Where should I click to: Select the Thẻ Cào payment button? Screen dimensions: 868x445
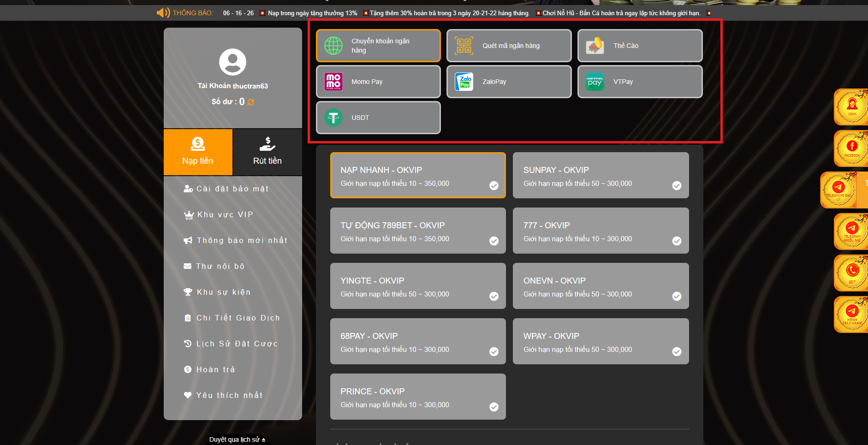[x=640, y=46]
